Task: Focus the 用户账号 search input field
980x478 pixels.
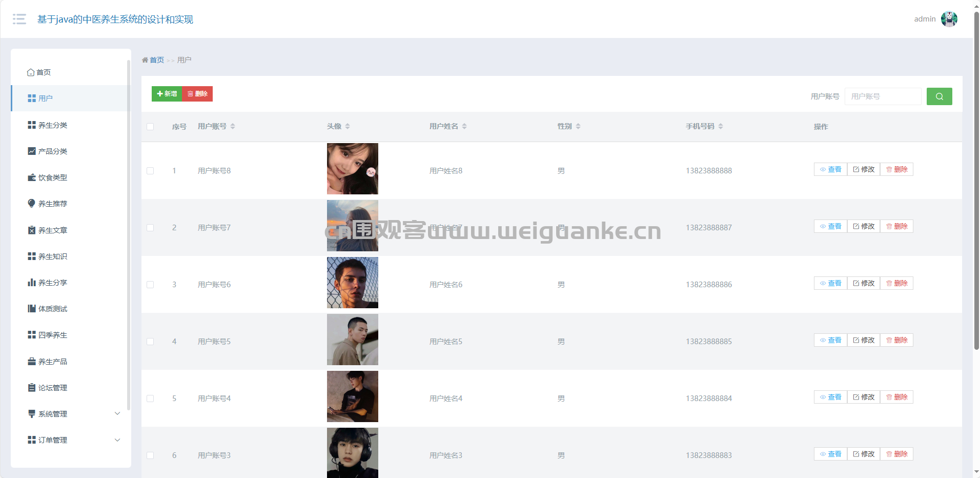Action: pos(883,96)
